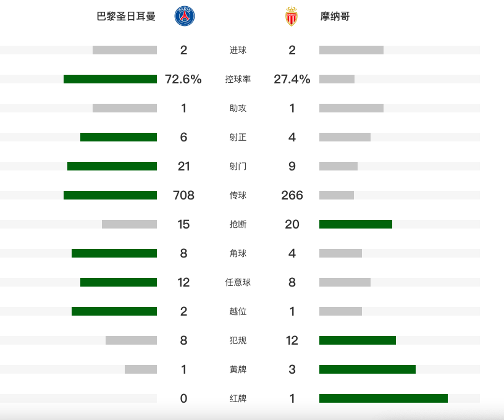The image size is (504, 420).
Task: Click PSG's green 传球 passes bar
Action: (110, 195)
